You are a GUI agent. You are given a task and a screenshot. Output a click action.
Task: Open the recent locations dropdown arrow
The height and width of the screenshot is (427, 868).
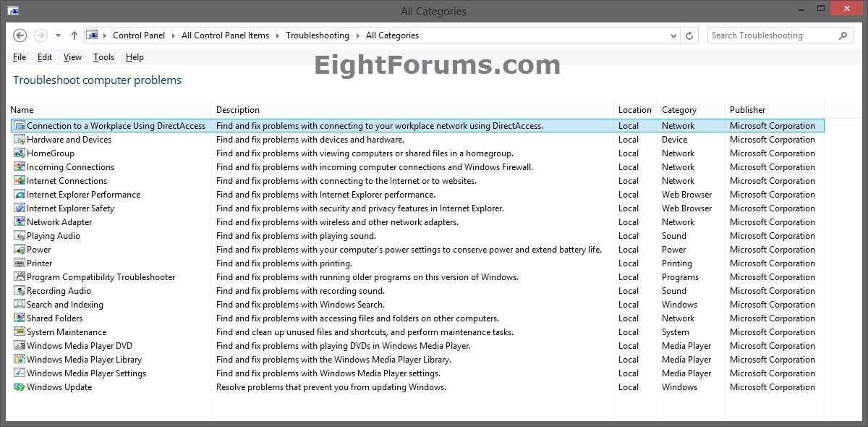click(x=58, y=35)
